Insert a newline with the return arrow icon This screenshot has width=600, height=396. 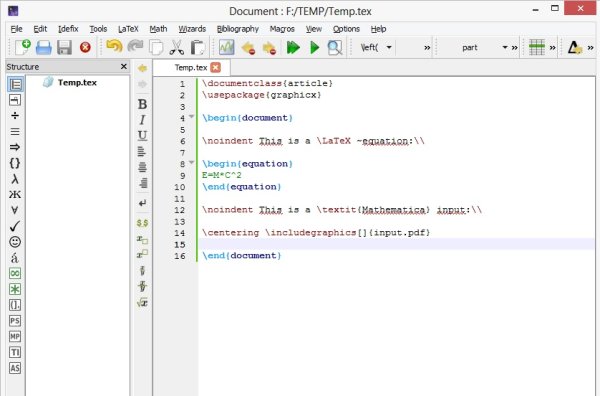142,203
